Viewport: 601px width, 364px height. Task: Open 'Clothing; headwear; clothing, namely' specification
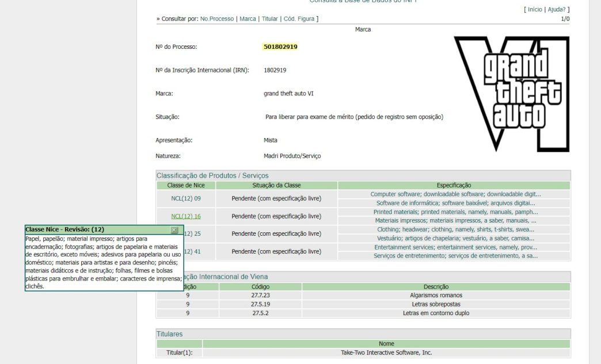click(x=455, y=229)
